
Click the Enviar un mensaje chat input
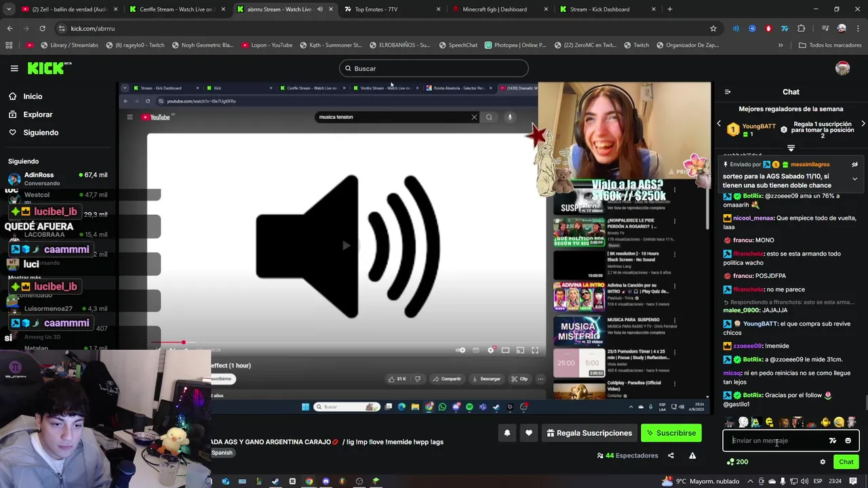click(x=777, y=441)
